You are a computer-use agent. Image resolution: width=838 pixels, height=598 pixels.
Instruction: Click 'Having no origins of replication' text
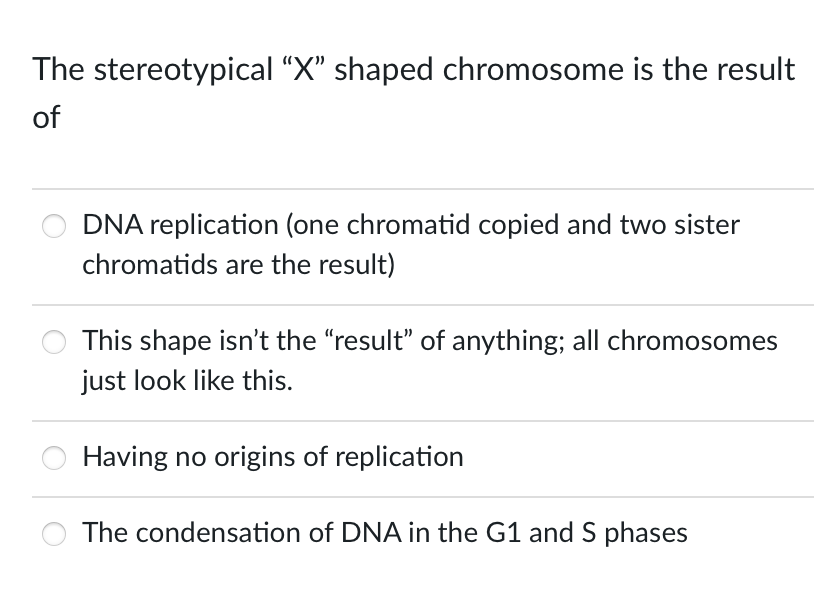coord(272,457)
